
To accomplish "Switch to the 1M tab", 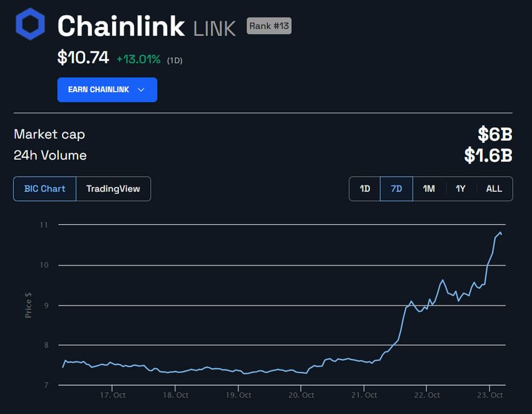I will pos(429,189).
